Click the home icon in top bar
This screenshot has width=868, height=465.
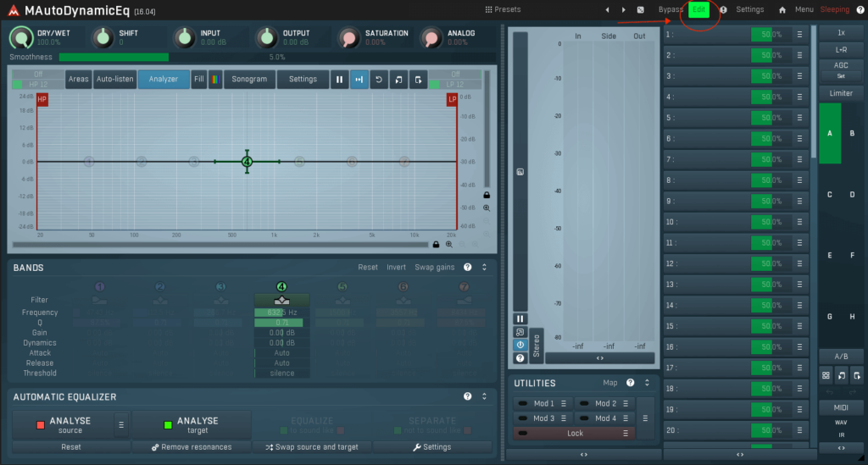[x=782, y=10]
